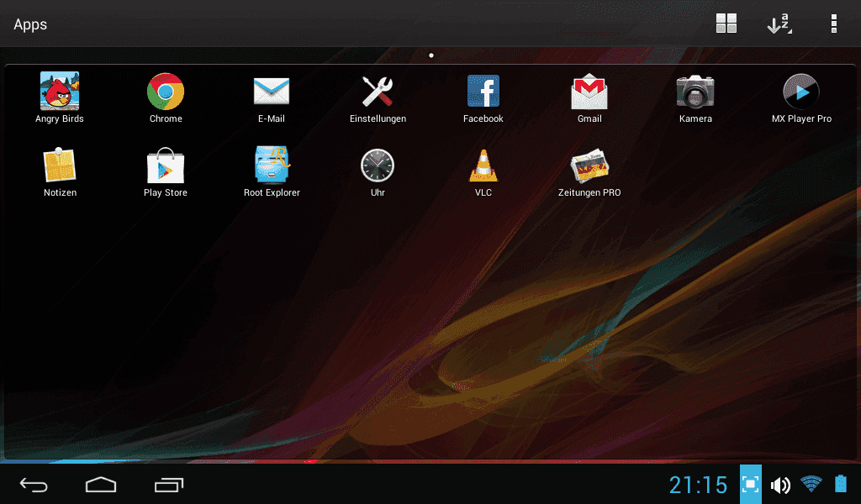Switch the app drawer grid view
Screen dimensions: 861x504
click(726, 23)
